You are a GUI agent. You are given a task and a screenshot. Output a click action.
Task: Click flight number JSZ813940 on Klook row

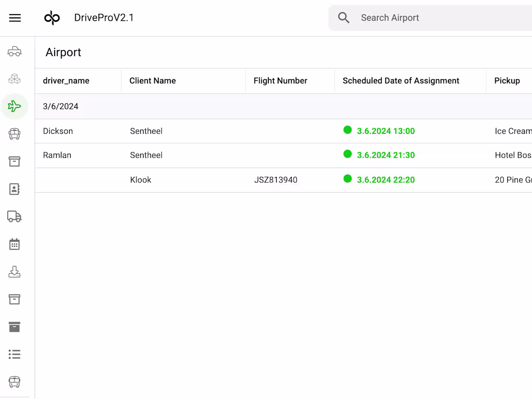[x=276, y=179]
